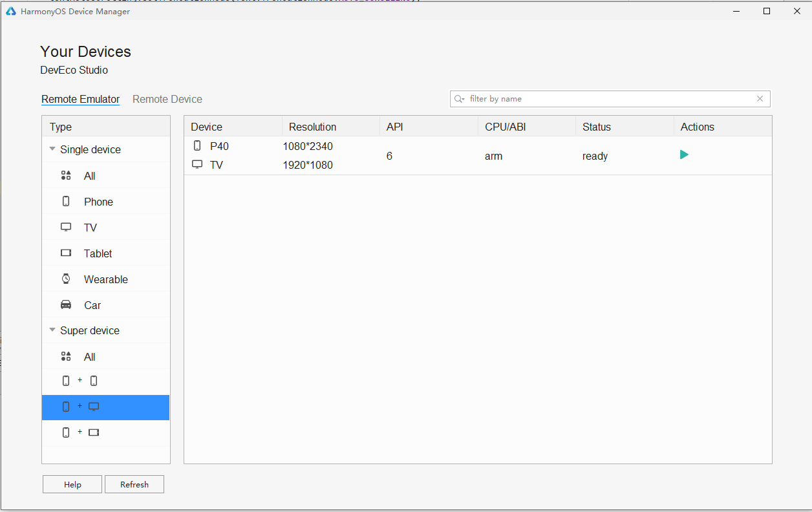This screenshot has height=512, width=812.
Task: Sort by the Resolution column header
Action: [x=331, y=127]
